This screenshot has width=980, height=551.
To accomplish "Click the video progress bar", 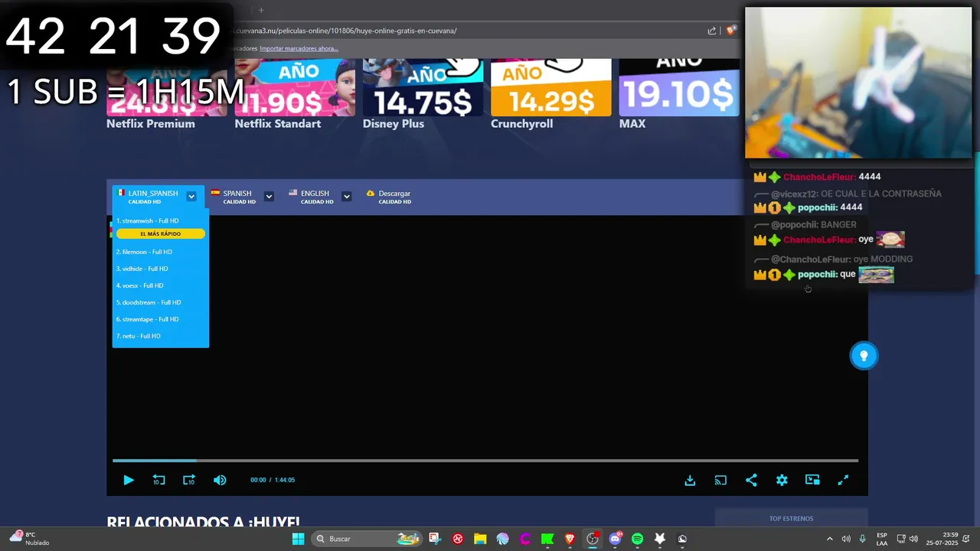I will [485, 461].
